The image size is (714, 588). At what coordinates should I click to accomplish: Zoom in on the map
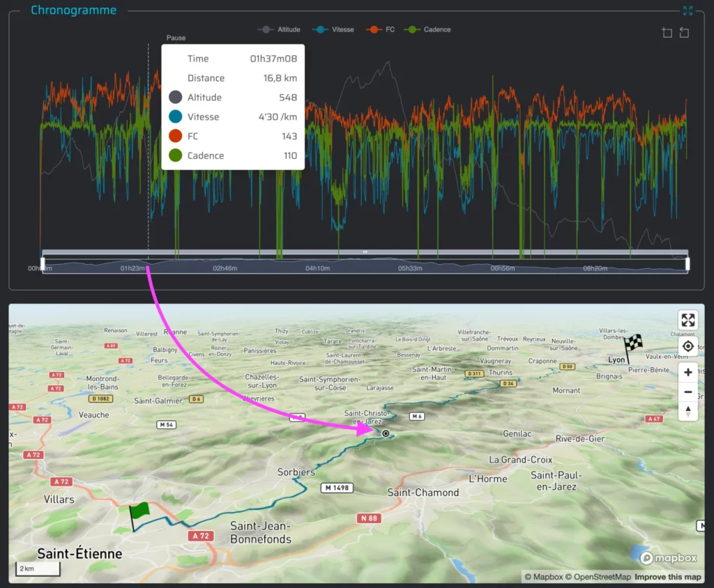coord(688,372)
